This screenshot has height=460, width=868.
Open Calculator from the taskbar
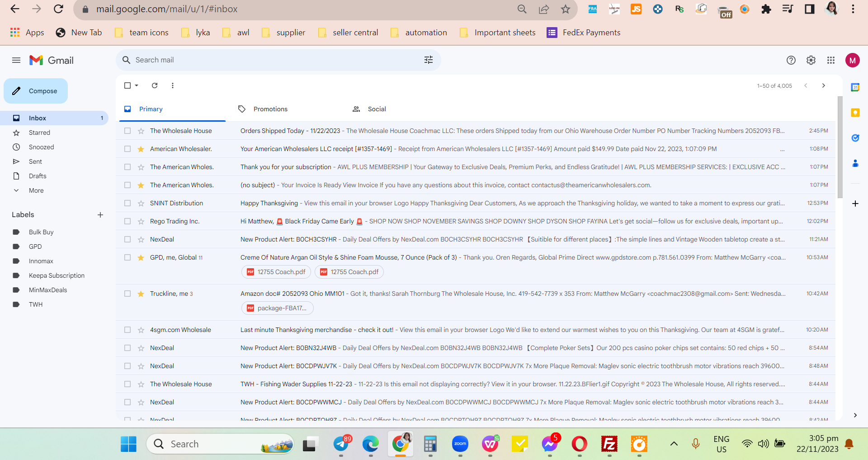[430, 444]
